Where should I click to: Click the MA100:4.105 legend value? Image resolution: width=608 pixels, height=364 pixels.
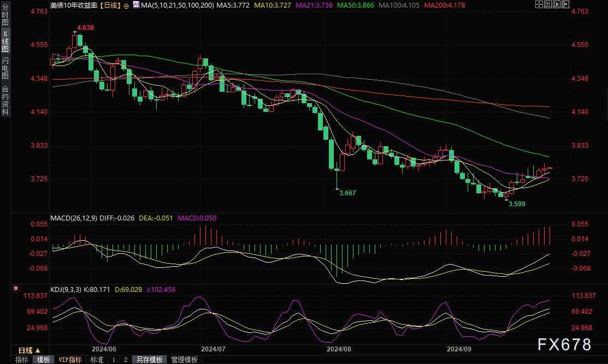coord(399,5)
